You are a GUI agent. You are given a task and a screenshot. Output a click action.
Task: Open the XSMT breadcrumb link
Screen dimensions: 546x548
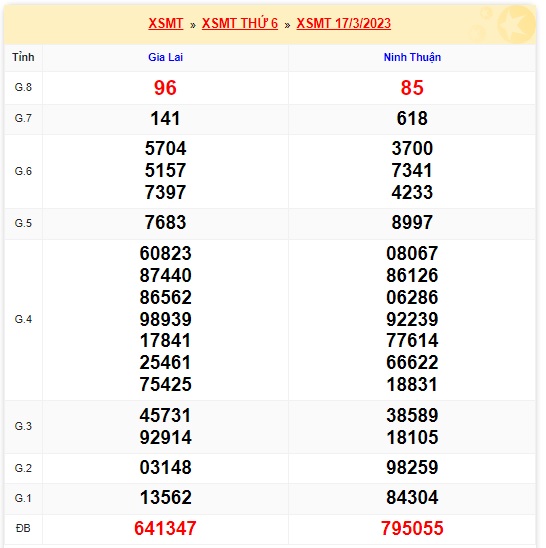(165, 23)
